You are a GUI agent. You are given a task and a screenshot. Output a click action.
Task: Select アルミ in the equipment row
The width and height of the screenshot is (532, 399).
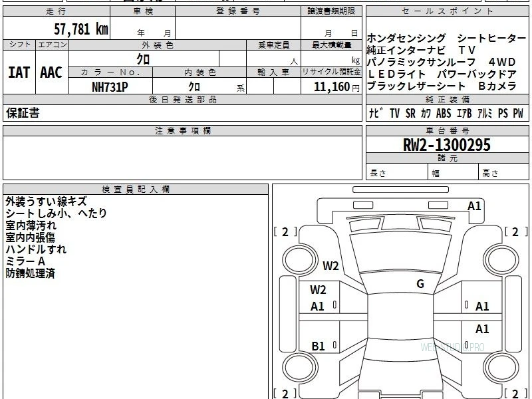(485, 113)
